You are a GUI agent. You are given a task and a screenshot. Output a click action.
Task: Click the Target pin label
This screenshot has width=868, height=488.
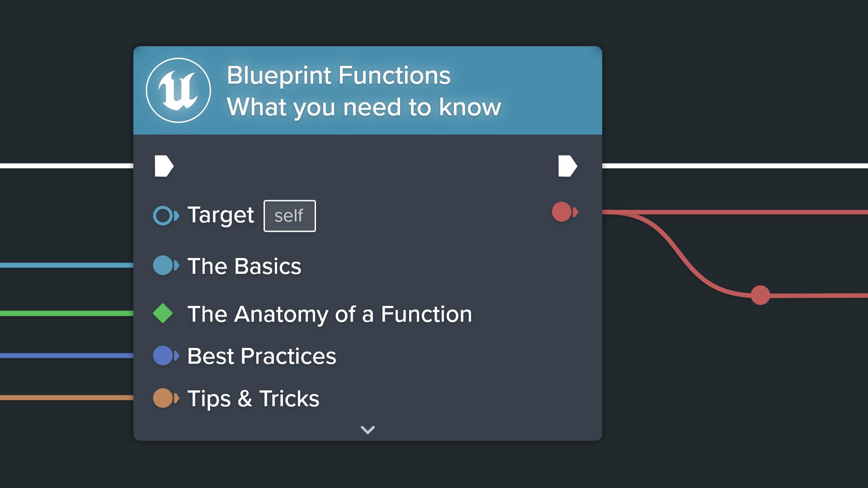(221, 215)
